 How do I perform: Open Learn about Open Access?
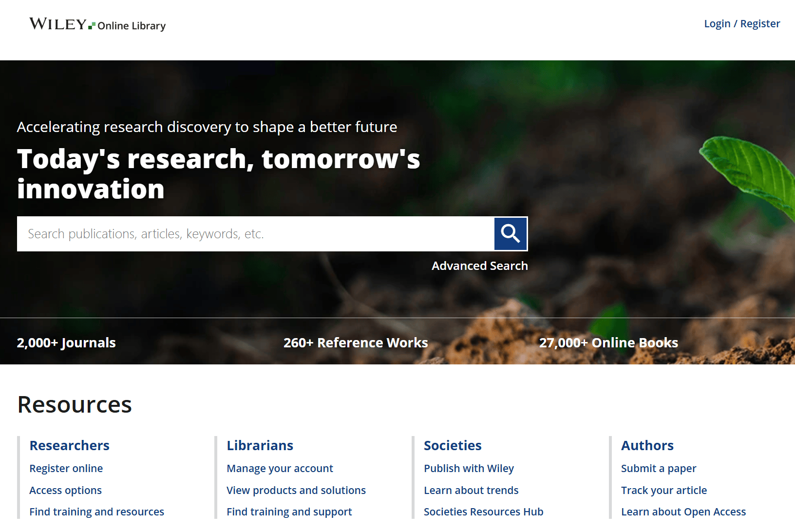coord(683,512)
